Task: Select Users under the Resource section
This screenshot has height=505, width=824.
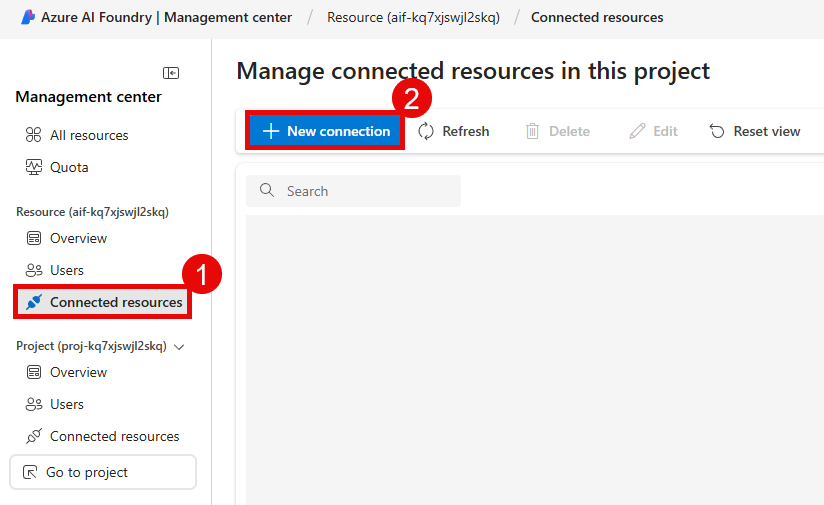Action: [x=67, y=270]
